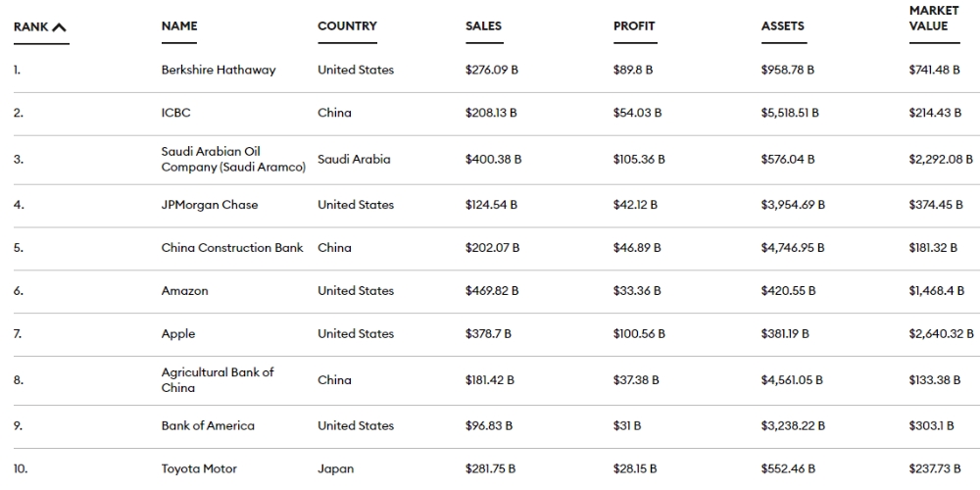Open the China Construction Bank entry
The image size is (980, 490).
232,248
